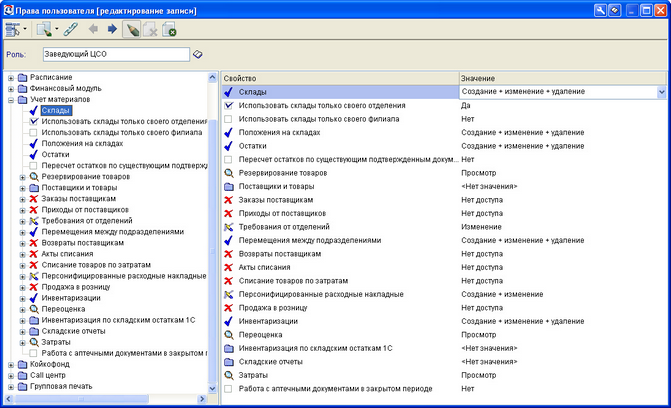Viewport: 671px width, 408px height.
Task: Select Положения на складах in tree
Action: pyautogui.click(x=82, y=143)
